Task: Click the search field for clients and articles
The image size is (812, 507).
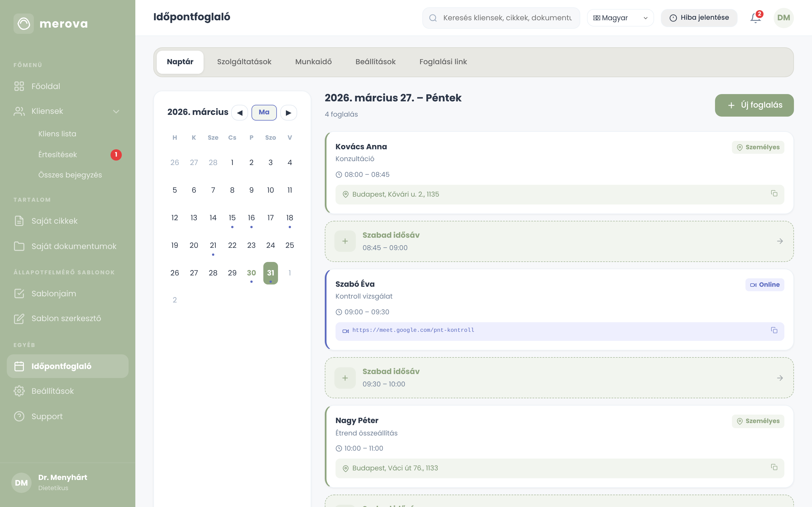Action: coord(501,18)
